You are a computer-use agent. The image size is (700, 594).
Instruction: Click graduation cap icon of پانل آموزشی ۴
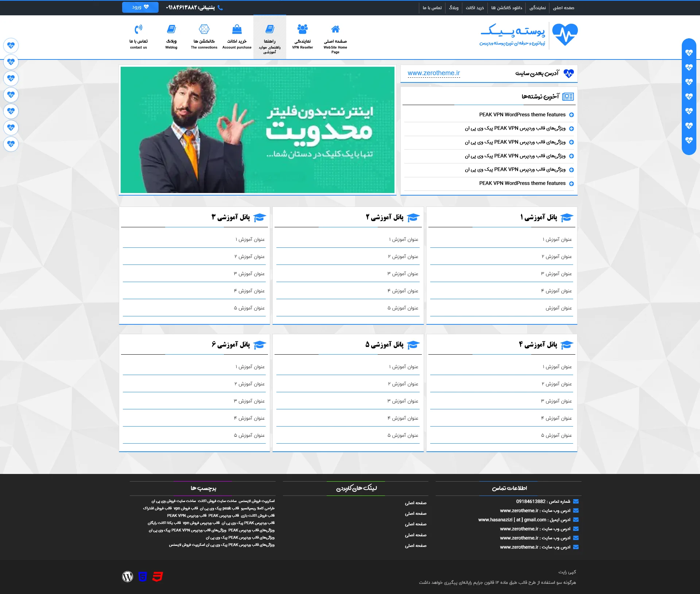[x=567, y=345]
